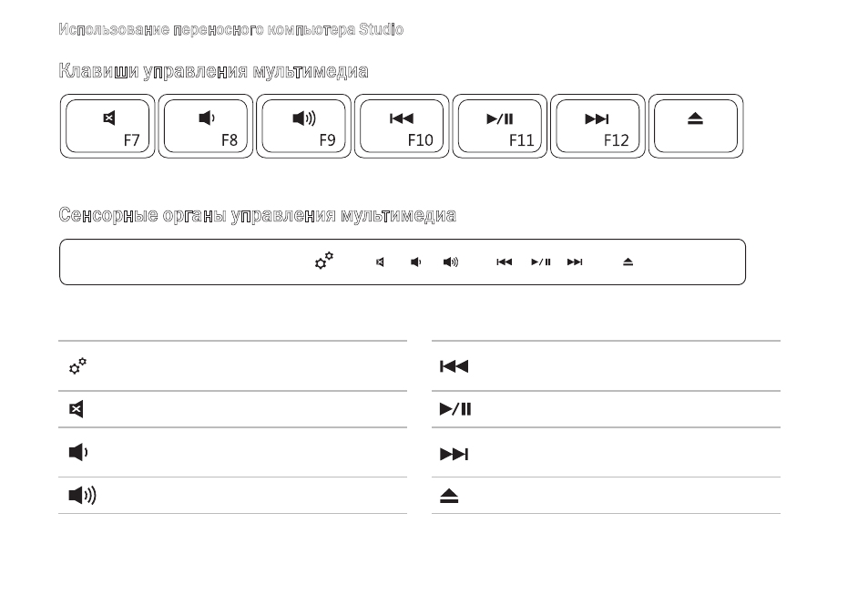Click the F9 volume up key

(303, 127)
